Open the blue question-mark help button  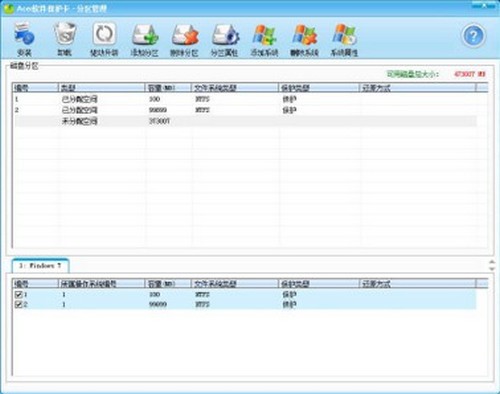[473, 35]
